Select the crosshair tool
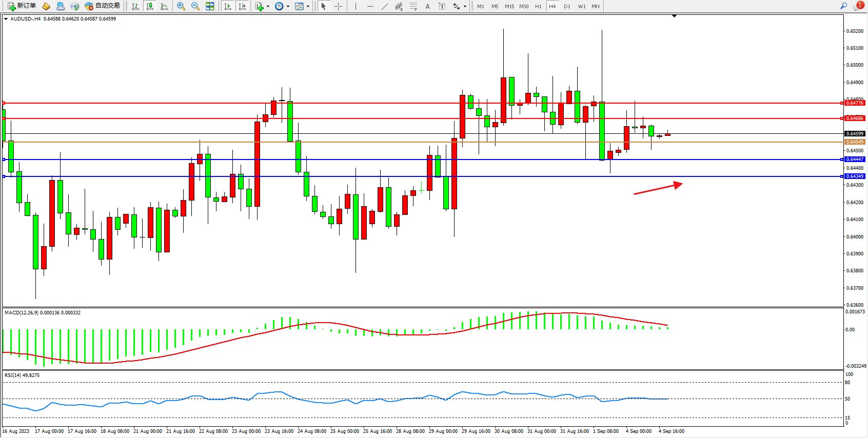Screen dimensions: 868x438 339,6
